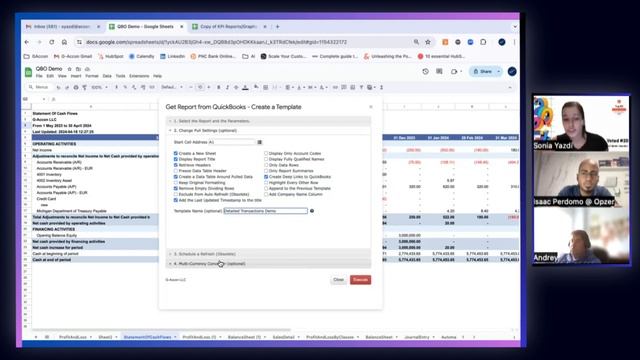
Task: Open the Chrome three-dot menu
Action: pos(514,42)
